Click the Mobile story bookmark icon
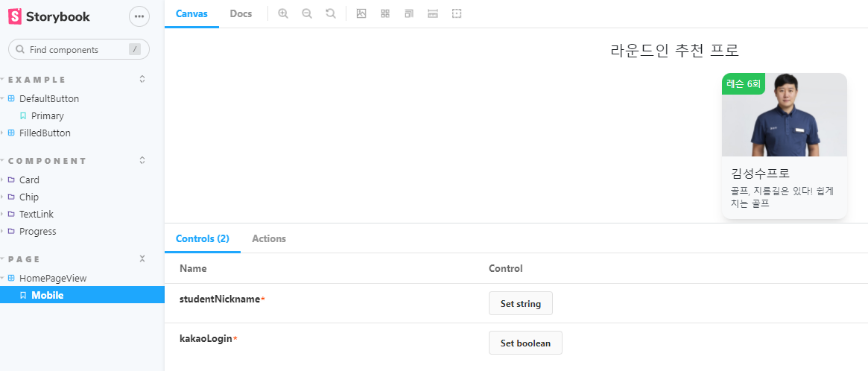The width and height of the screenshot is (868, 371). 22,295
